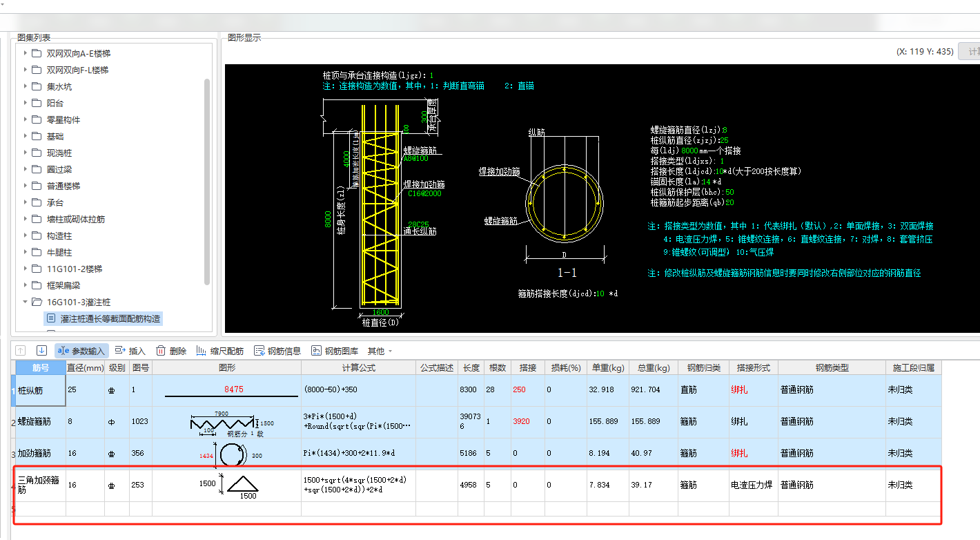Viewport: 980px width, 540px height.
Task: Expand the 阳台 folder node
Action: coord(26,103)
